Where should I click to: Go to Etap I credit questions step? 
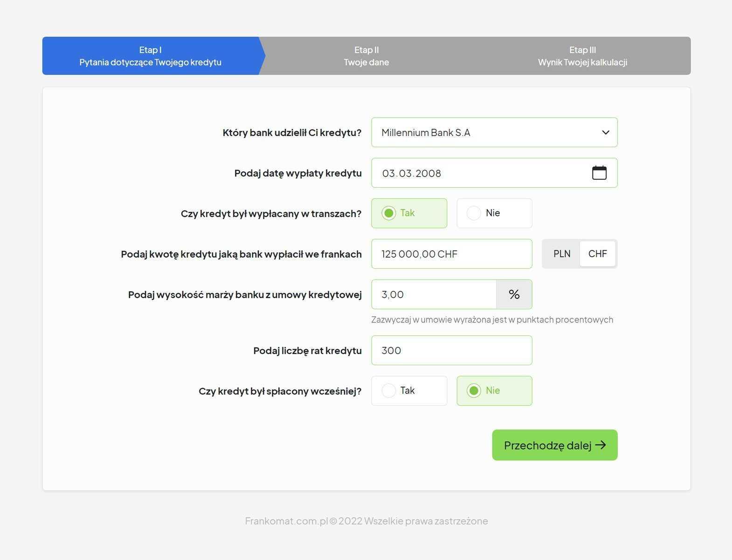coord(150,56)
